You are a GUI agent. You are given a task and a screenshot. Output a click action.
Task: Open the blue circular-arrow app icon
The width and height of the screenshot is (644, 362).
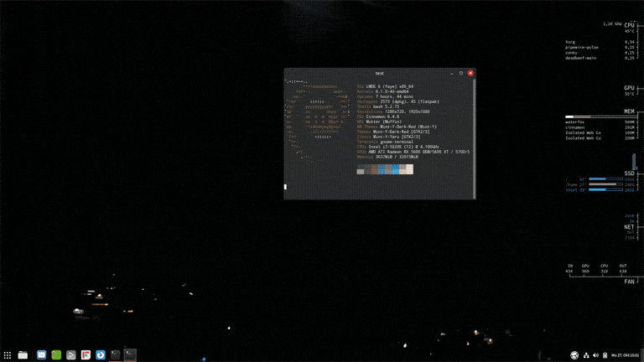click(101, 355)
